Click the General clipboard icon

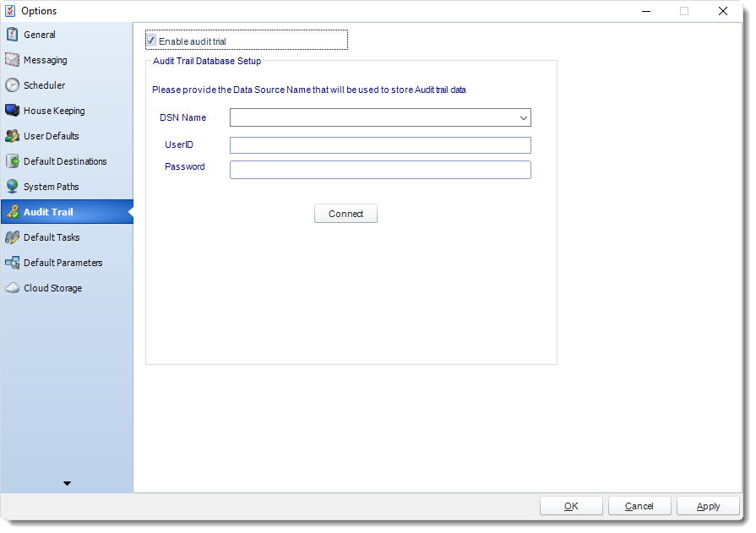(12, 35)
